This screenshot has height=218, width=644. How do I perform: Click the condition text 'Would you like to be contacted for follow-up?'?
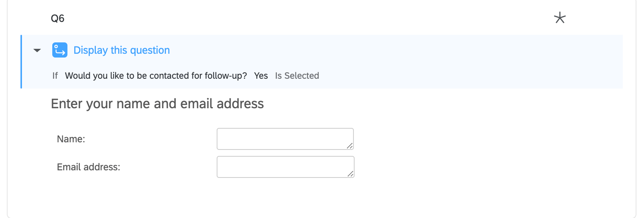tap(157, 75)
